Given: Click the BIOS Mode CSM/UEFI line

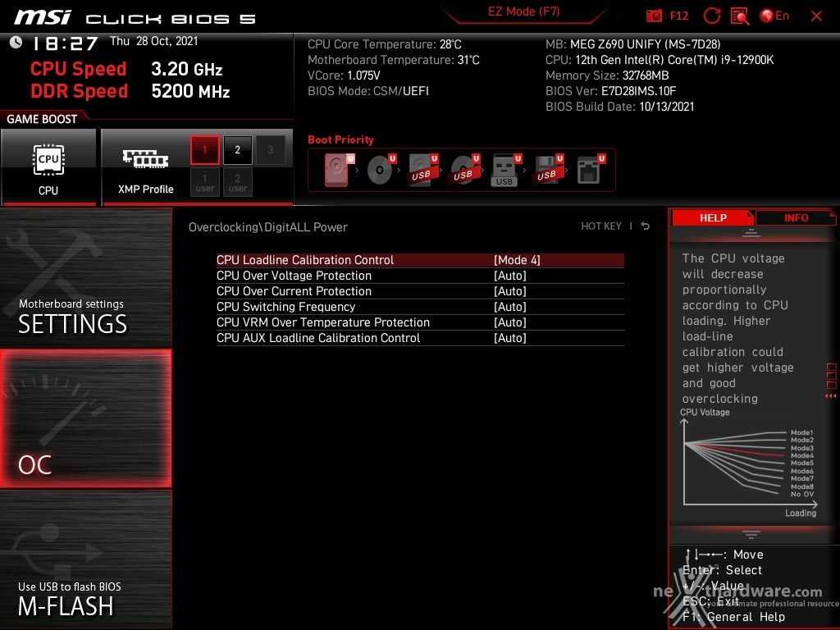Looking at the screenshot, I should (x=368, y=91).
